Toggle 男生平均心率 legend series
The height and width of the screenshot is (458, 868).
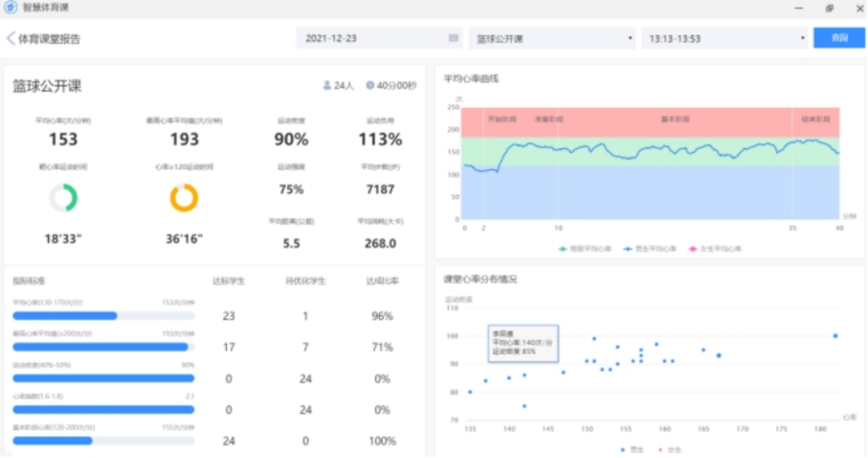tap(652, 249)
